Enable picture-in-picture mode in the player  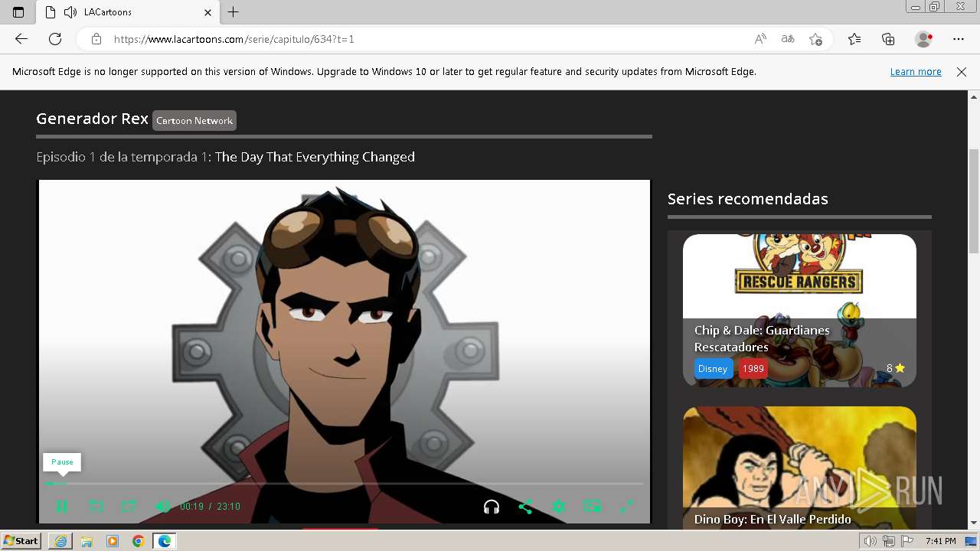point(592,507)
